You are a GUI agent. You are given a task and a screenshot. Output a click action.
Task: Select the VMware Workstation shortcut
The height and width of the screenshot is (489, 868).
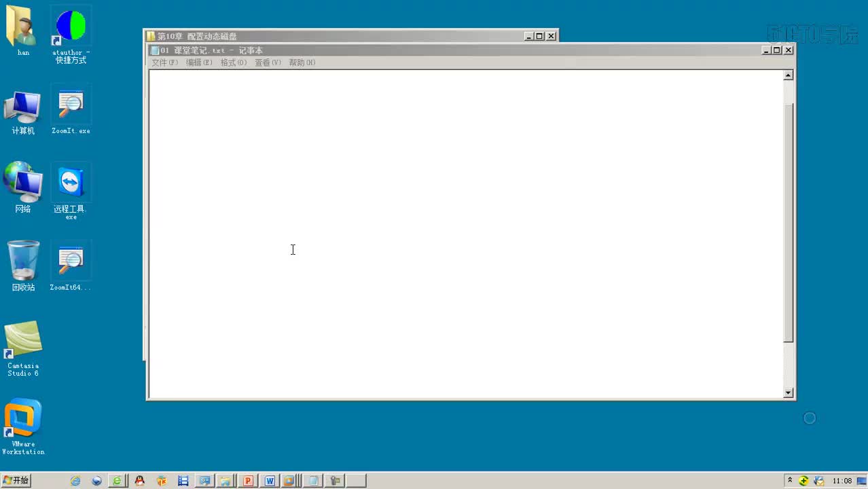[x=23, y=427]
